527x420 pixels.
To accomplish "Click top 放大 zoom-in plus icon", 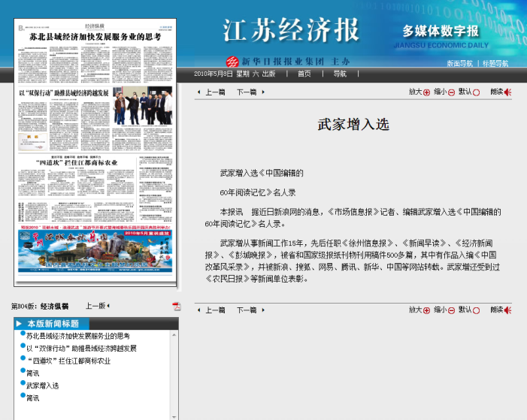I will point(426,92).
